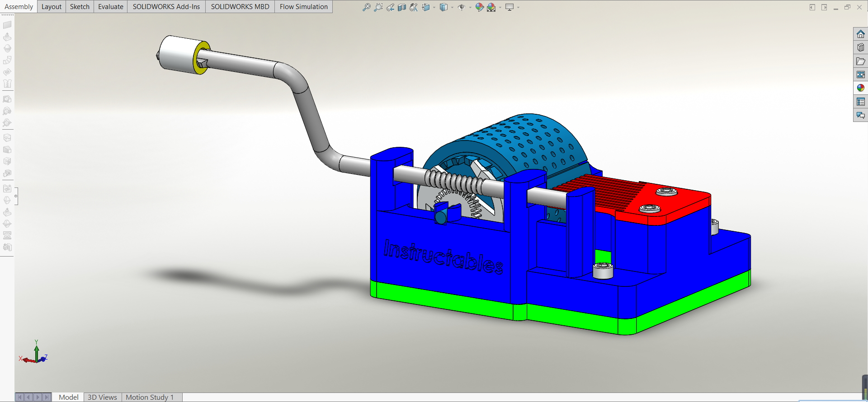This screenshot has height=402, width=868.
Task: Click the last tab scroll arrow at bottom
Action: (46, 397)
